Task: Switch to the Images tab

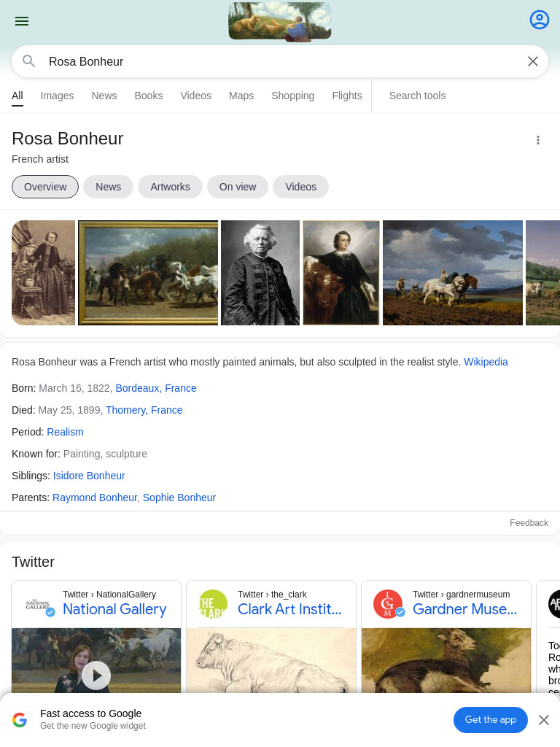Action: click(x=57, y=96)
